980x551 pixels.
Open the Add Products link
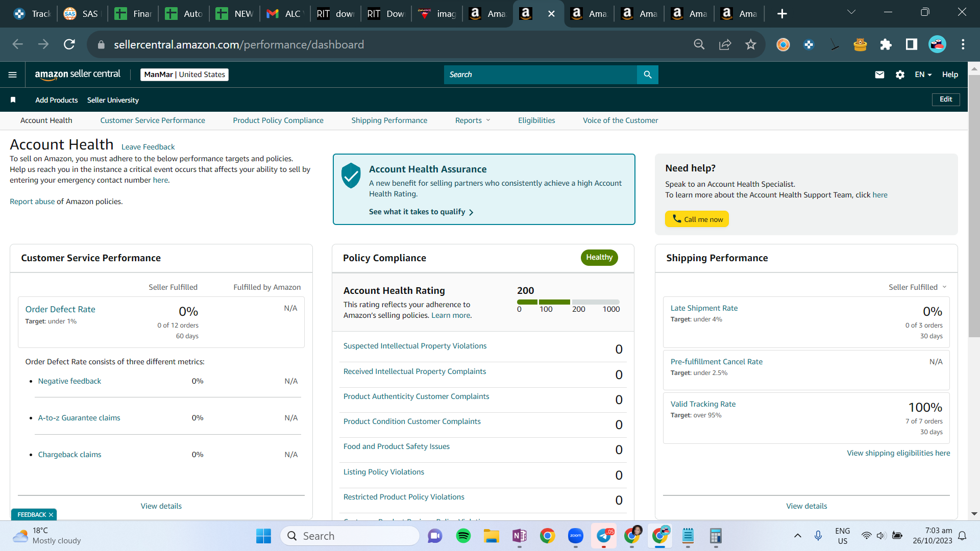57,100
